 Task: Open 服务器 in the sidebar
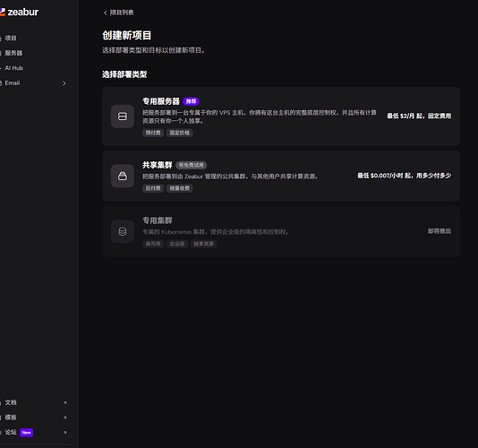pos(13,53)
